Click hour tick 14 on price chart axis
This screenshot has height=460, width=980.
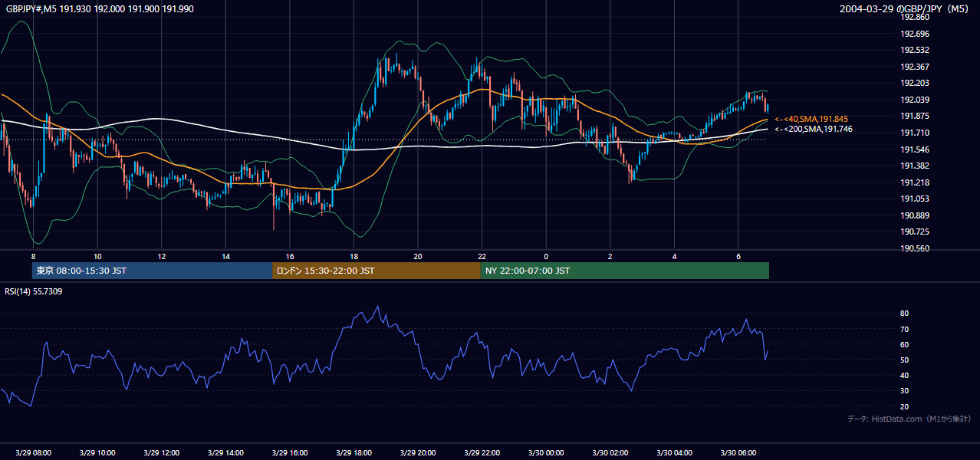[x=225, y=256]
